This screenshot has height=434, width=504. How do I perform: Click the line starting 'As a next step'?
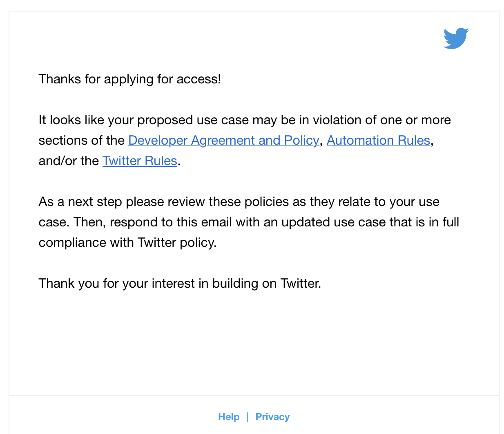coord(239,201)
